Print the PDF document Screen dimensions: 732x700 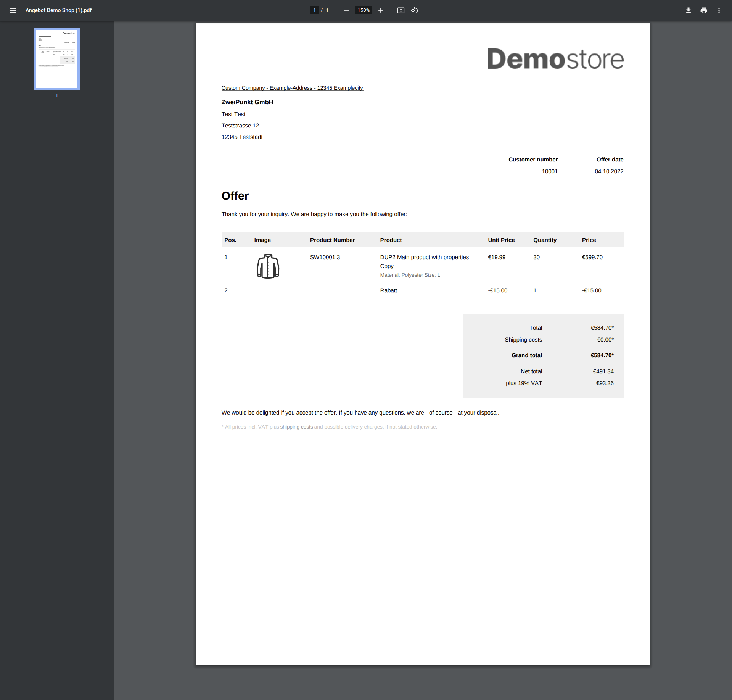[704, 10]
